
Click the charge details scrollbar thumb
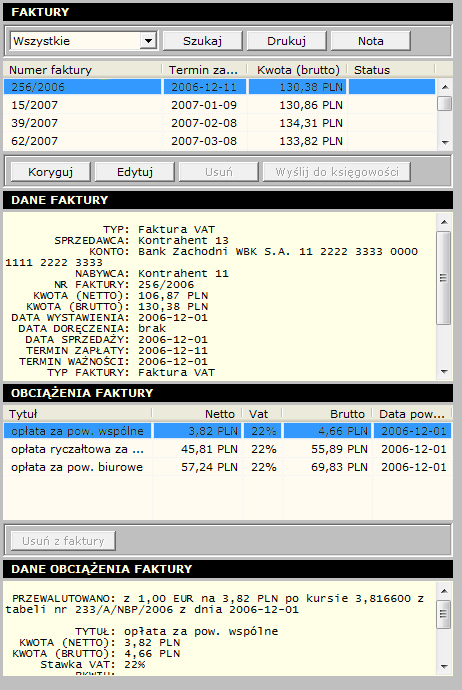click(x=444, y=613)
